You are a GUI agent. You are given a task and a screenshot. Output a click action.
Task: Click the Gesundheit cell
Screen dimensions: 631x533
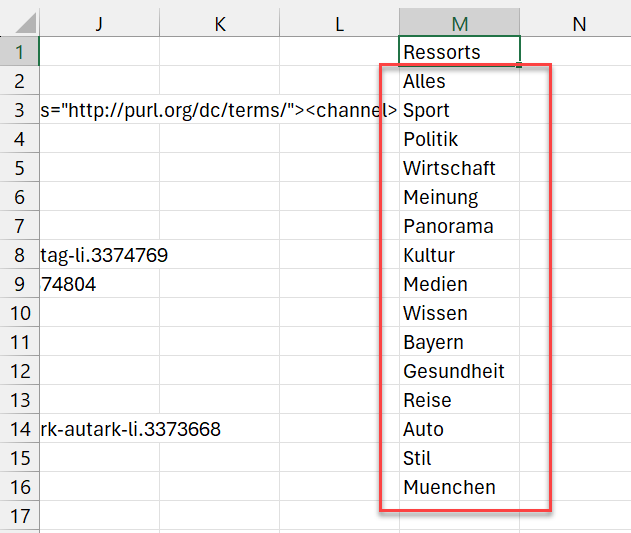[459, 371]
